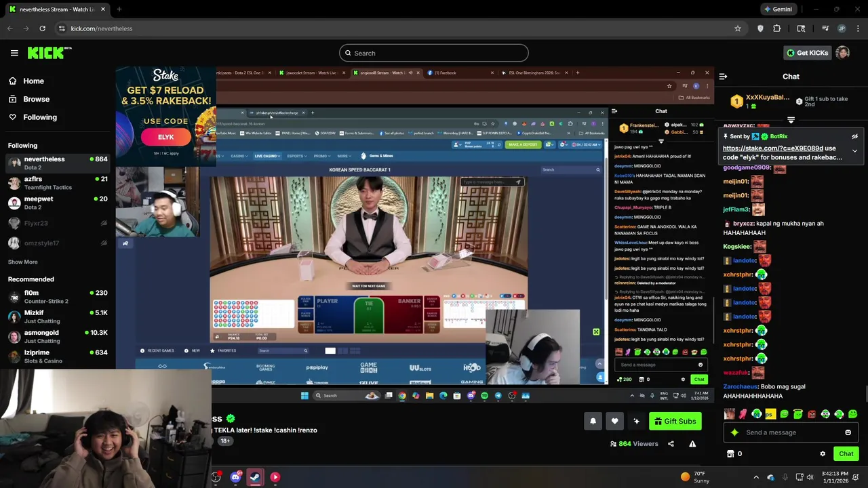This screenshot has height=488, width=868.
Task: Open the emoji picker in message box
Action: (x=848, y=432)
